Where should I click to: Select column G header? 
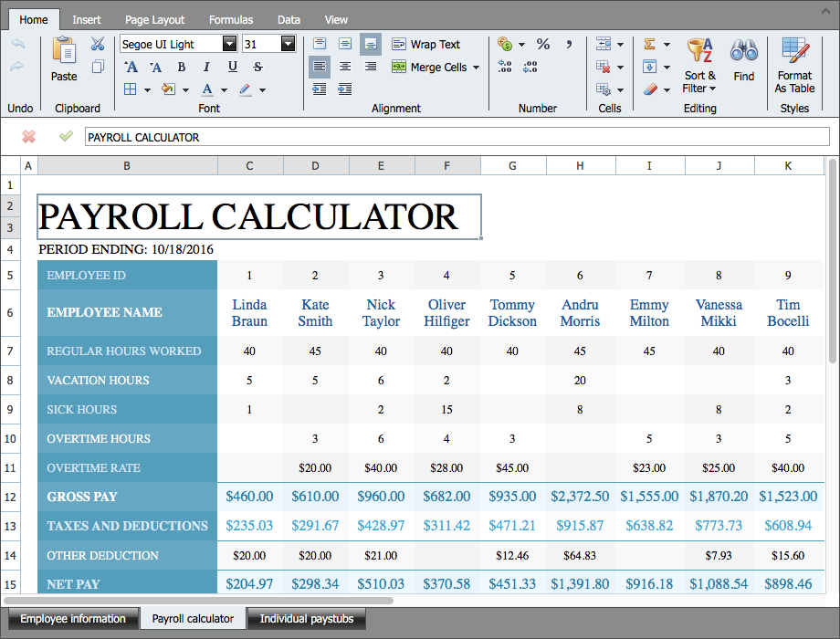pyautogui.click(x=512, y=165)
